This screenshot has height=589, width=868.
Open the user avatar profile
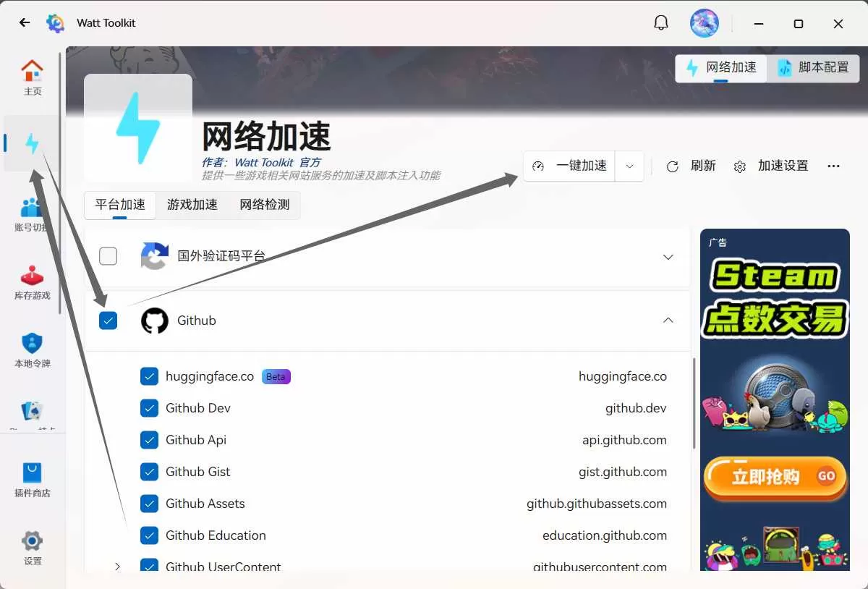pyautogui.click(x=705, y=23)
